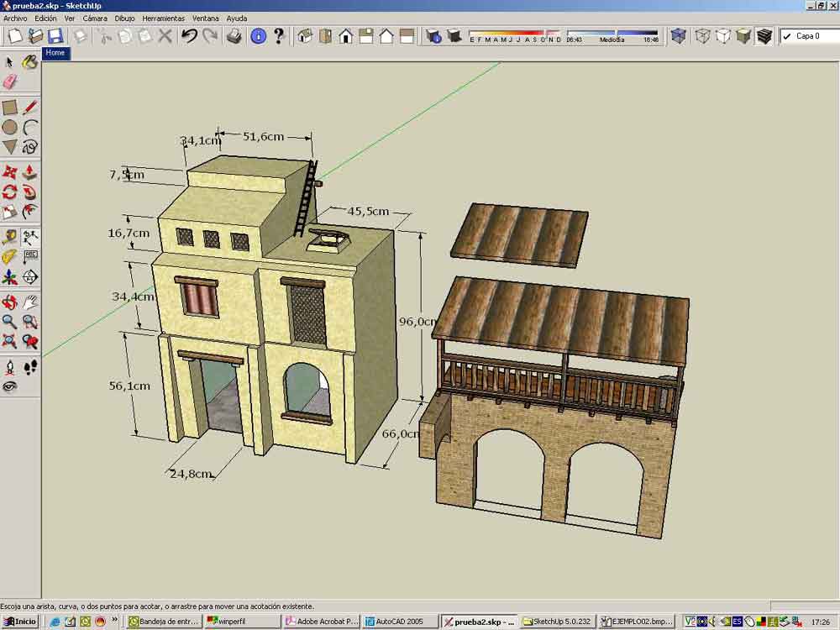The height and width of the screenshot is (630, 840).
Task: Toggle X-ray transparency display mode
Action: [x=679, y=36]
